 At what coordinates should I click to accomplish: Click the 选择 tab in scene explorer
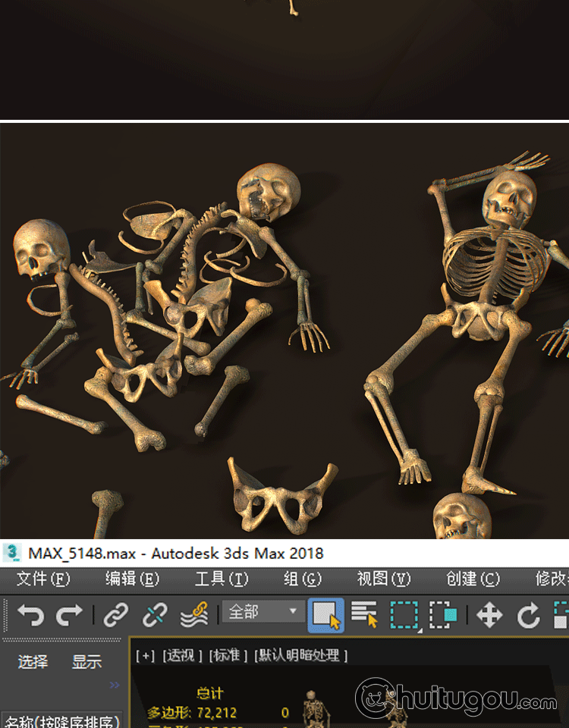click(x=33, y=662)
